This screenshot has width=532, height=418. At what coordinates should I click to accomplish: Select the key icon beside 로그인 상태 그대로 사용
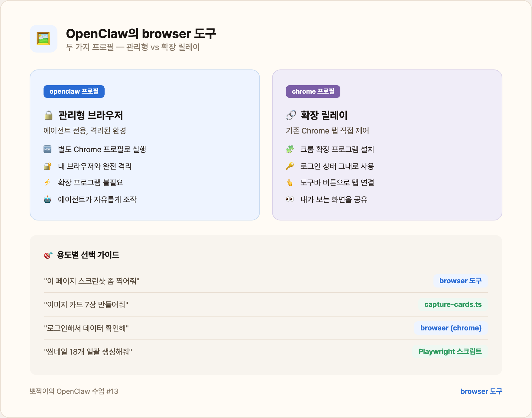click(x=290, y=166)
